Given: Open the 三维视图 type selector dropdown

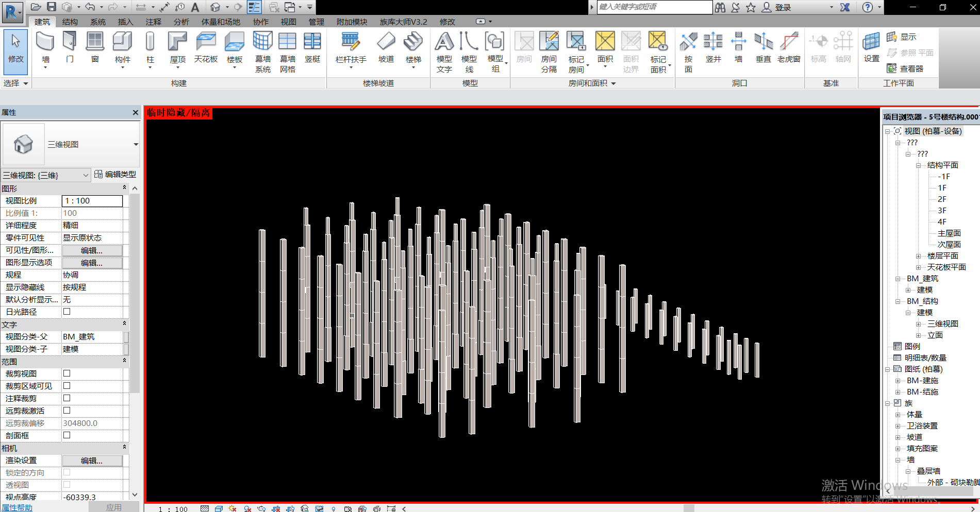Looking at the screenshot, I should click(x=136, y=145).
